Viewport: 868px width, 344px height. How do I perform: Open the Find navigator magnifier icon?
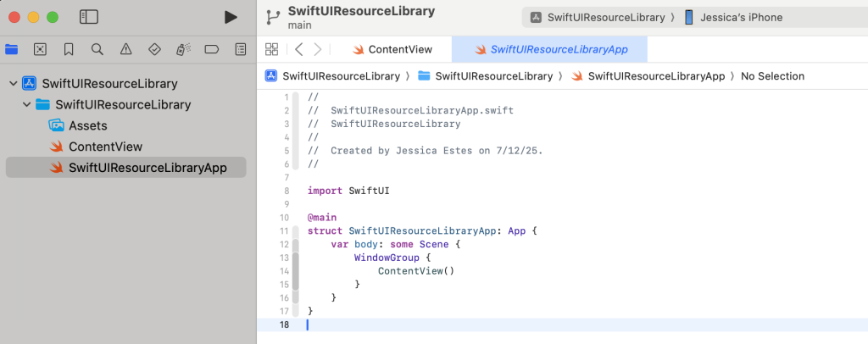[x=97, y=49]
